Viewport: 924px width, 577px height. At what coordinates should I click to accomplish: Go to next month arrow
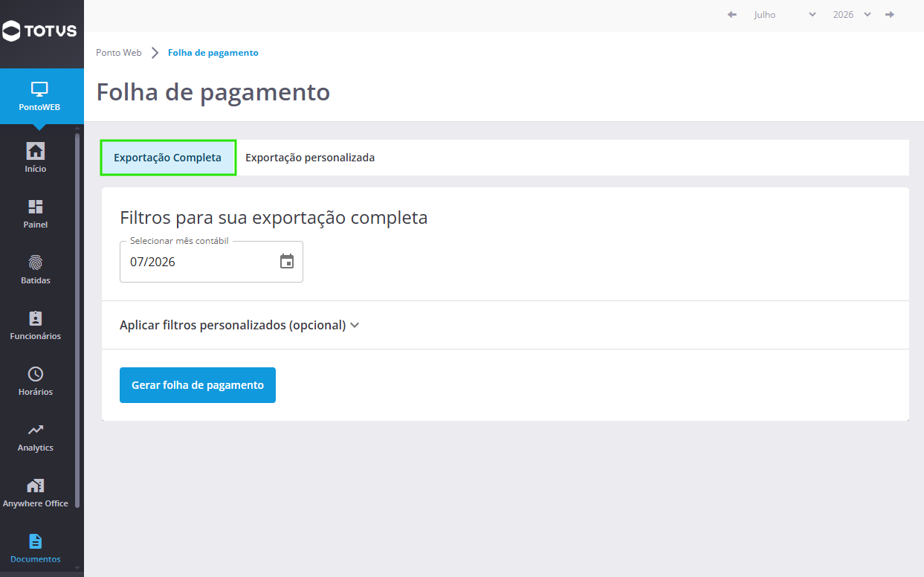(x=890, y=15)
